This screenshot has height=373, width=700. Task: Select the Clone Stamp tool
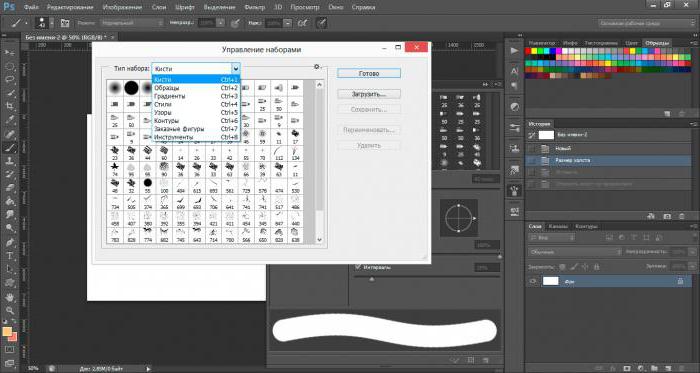(x=9, y=161)
